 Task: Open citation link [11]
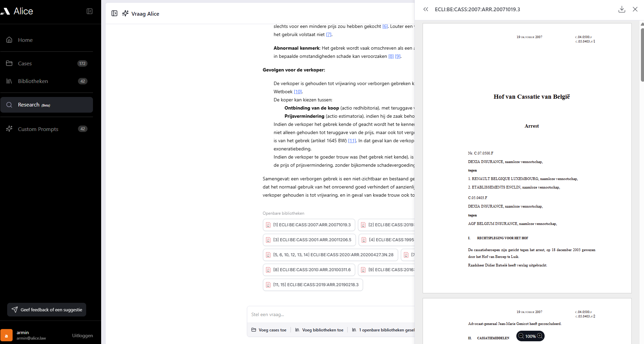[x=352, y=141]
